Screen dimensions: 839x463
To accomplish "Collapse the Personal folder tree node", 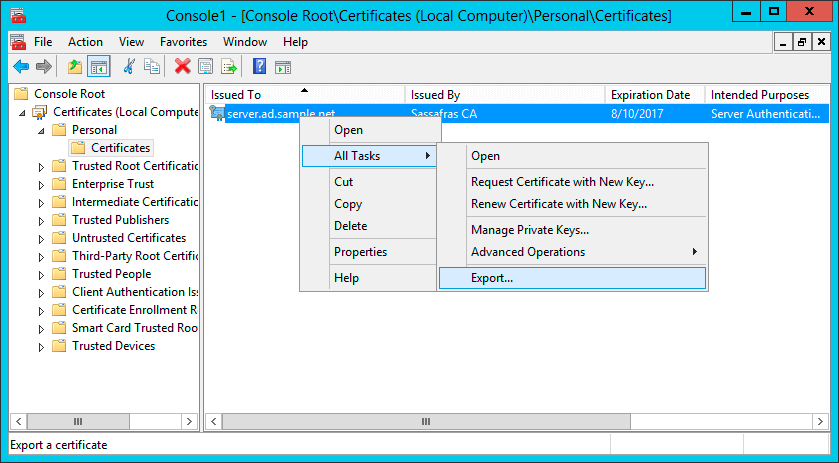I will pos(41,130).
